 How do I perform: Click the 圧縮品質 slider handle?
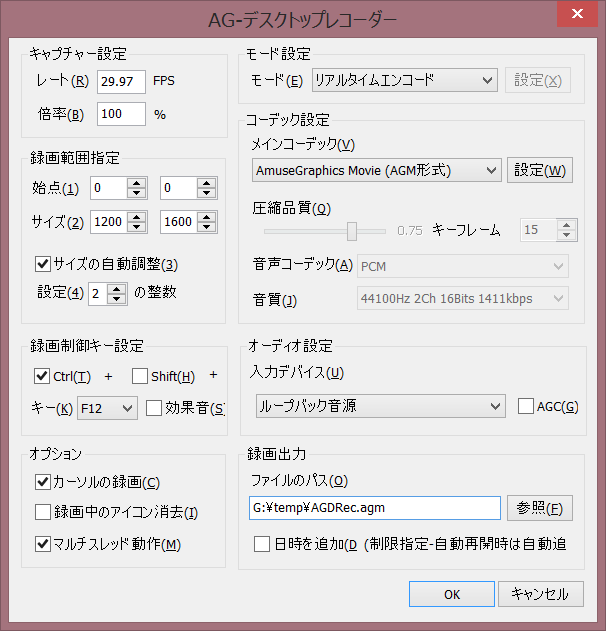pyautogui.click(x=352, y=231)
